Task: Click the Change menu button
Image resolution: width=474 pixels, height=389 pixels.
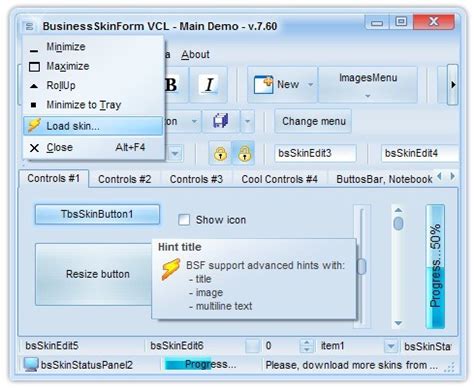Action: pos(313,121)
